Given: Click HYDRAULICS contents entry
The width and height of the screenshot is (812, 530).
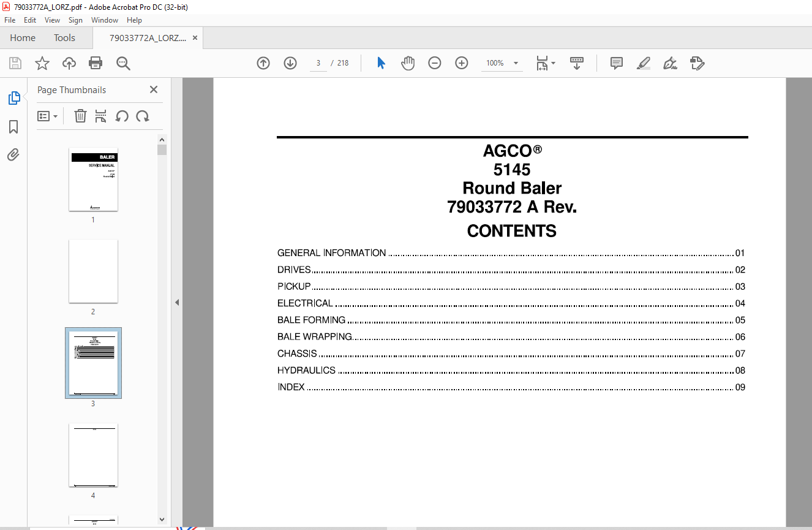Looking at the screenshot, I should [511, 370].
